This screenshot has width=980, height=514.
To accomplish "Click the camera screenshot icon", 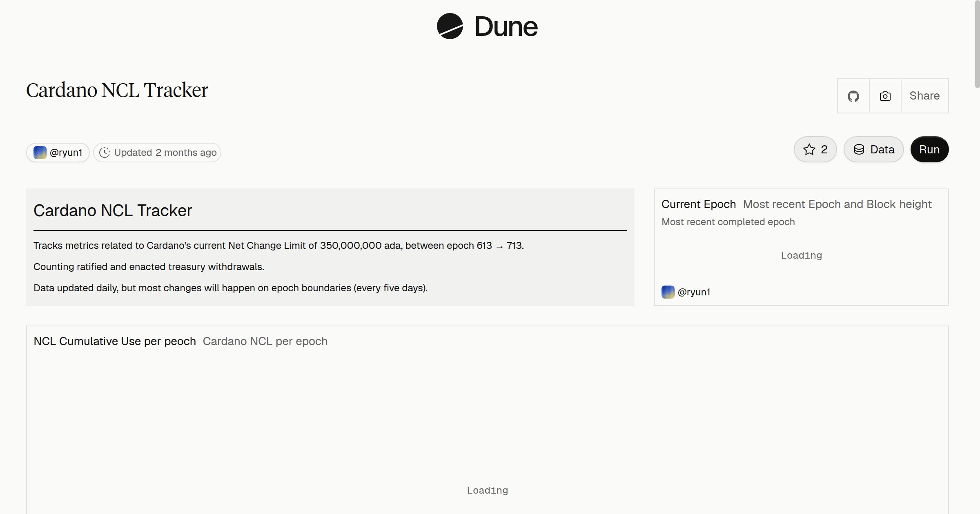I will [x=885, y=96].
